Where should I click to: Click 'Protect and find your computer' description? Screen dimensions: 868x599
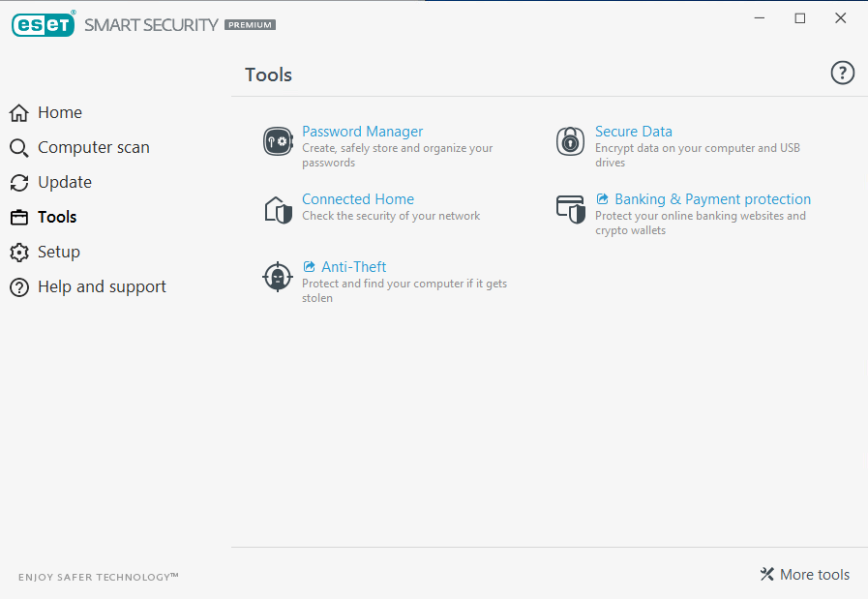click(404, 290)
